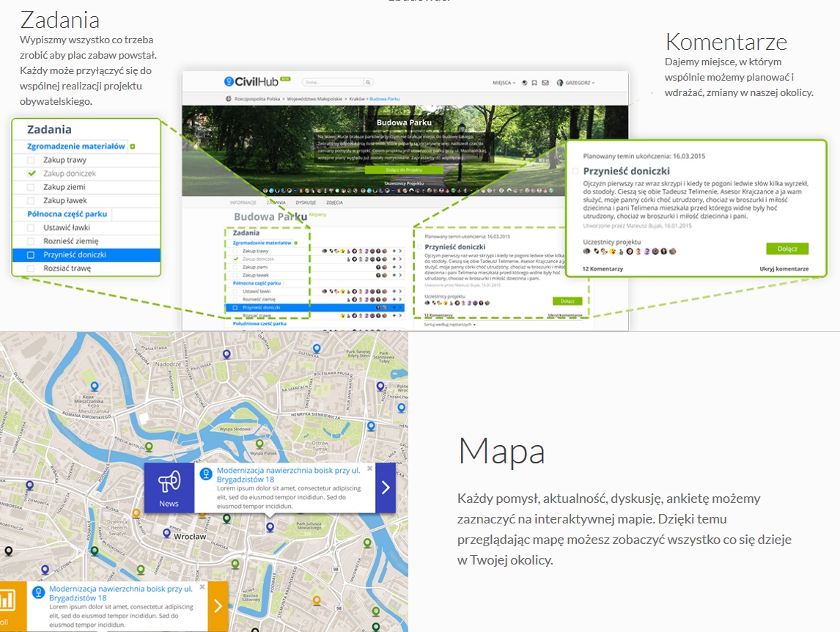840x632 pixels.
Task: Check the highlighted Przynieść doniczki checkbox
Action: click(31, 255)
